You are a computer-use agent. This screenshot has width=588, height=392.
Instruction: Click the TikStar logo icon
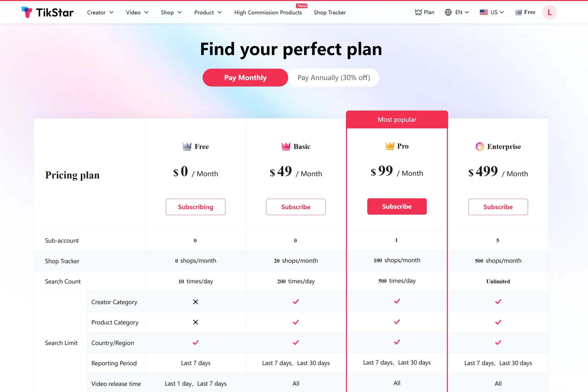tap(27, 12)
